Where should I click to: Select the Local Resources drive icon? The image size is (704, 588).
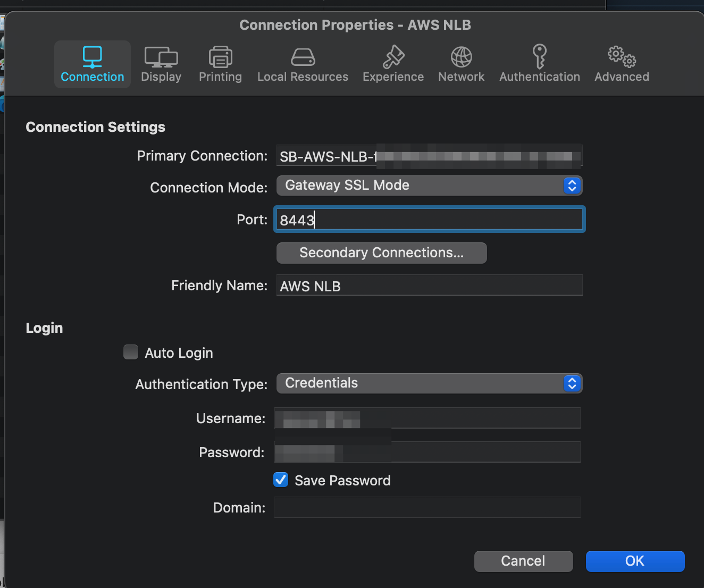coord(303,57)
